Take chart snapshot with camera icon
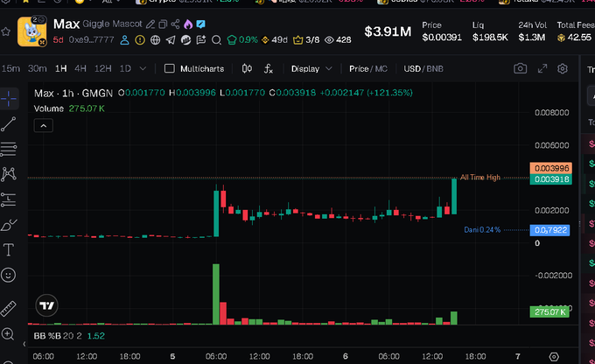 click(x=521, y=69)
